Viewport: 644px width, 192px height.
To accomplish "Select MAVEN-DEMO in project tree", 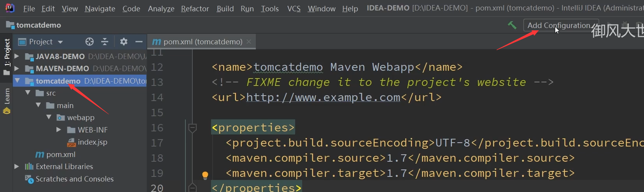I will (x=80, y=68).
